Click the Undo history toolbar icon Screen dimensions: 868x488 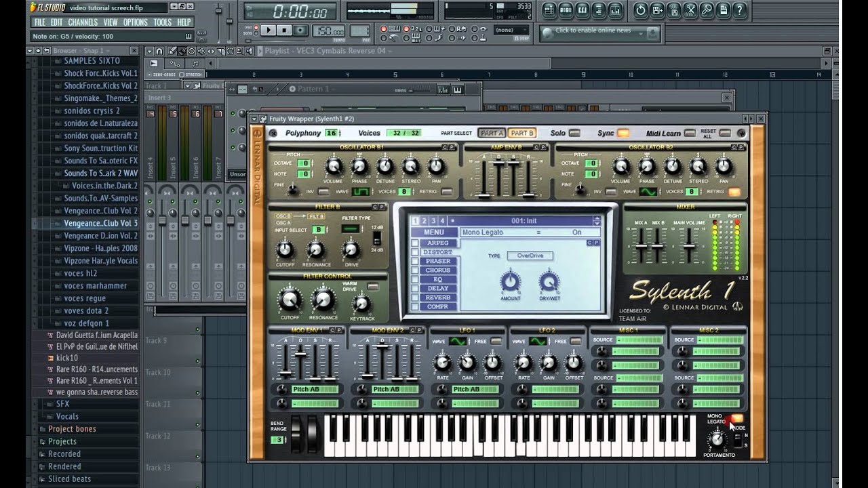point(640,10)
